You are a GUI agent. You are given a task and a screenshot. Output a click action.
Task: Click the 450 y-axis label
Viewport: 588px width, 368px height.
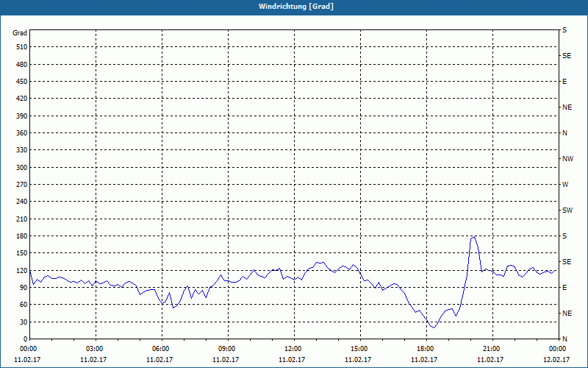[22, 82]
